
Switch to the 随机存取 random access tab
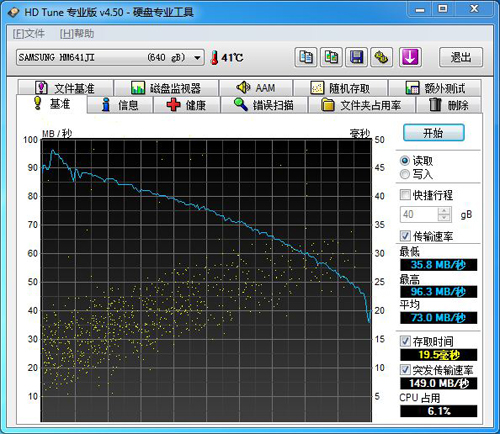pyautogui.click(x=340, y=88)
